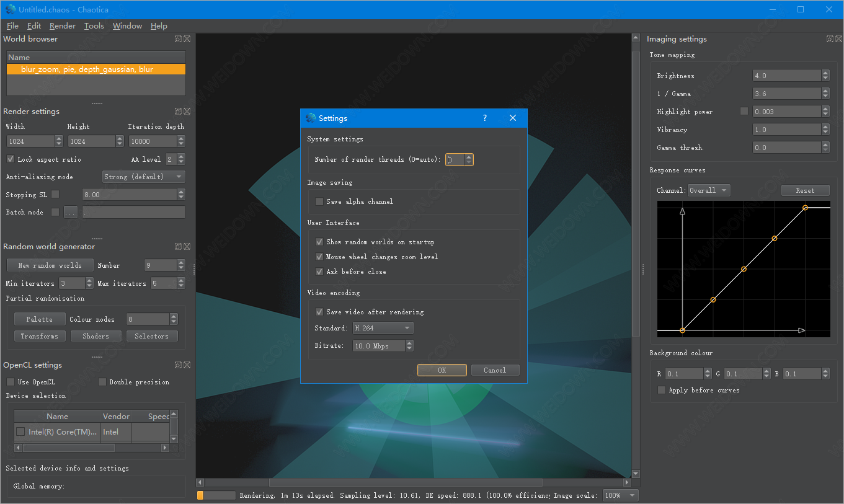Adjust the render threads stepper arrows
The width and height of the screenshot is (844, 504).
coord(469,159)
